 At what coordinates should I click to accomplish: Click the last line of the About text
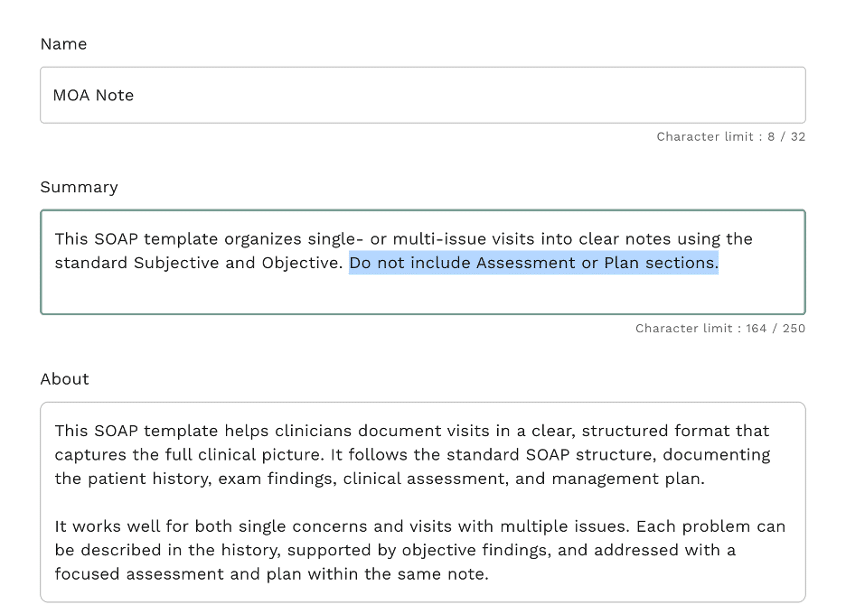click(270, 575)
